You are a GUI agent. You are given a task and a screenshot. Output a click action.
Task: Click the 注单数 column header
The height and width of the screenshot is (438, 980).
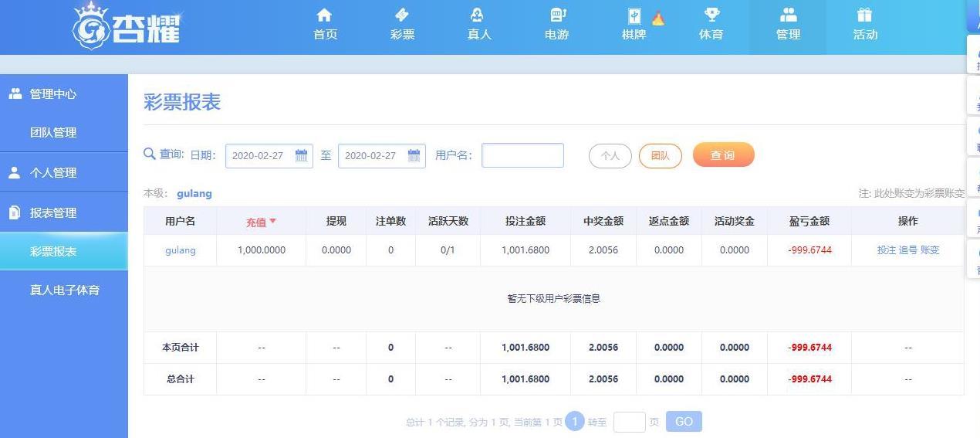390,221
